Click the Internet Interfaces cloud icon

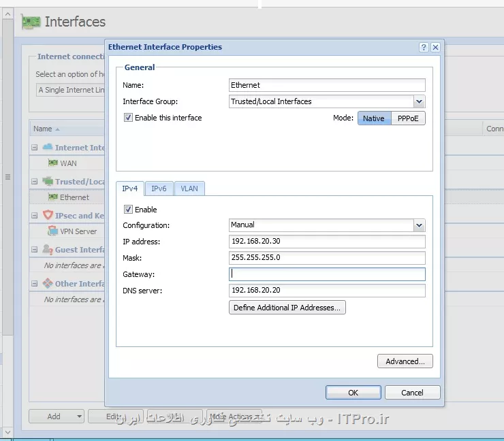tap(48, 147)
